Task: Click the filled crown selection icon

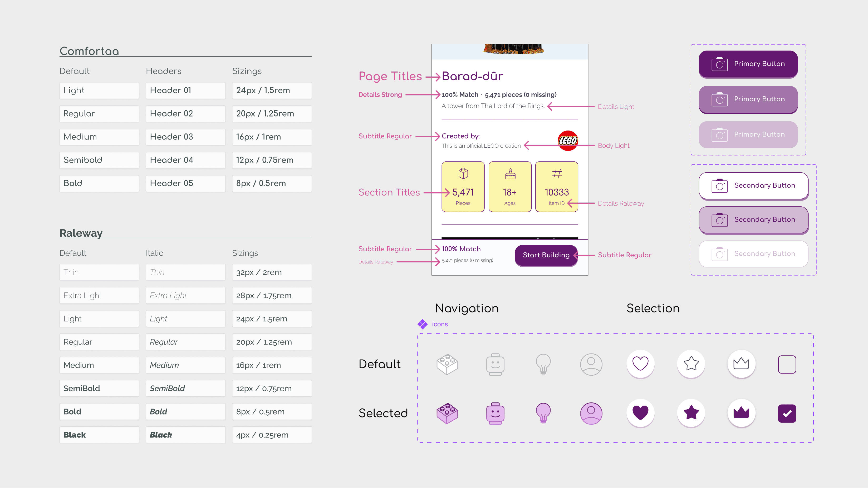Action: [x=741, y=412]
